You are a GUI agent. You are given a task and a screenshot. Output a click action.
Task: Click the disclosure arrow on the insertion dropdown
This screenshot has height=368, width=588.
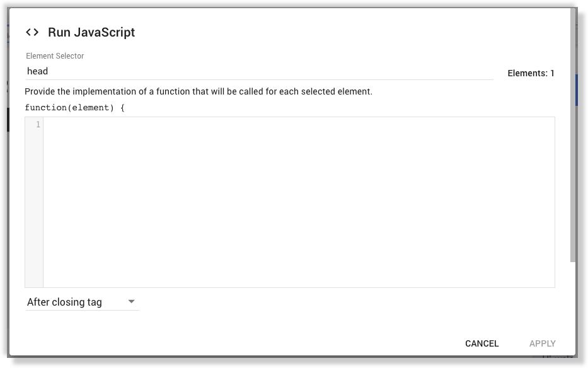tap(132, 302)
